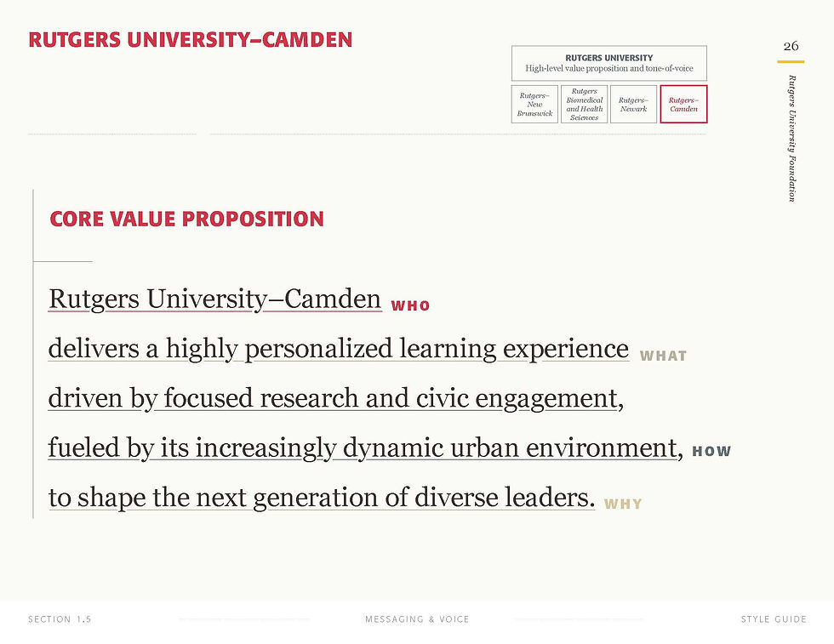The height and width of the screenshot is (644, 834).
Task: Click Style Guide footer label
Action: [x=773, y=619]
